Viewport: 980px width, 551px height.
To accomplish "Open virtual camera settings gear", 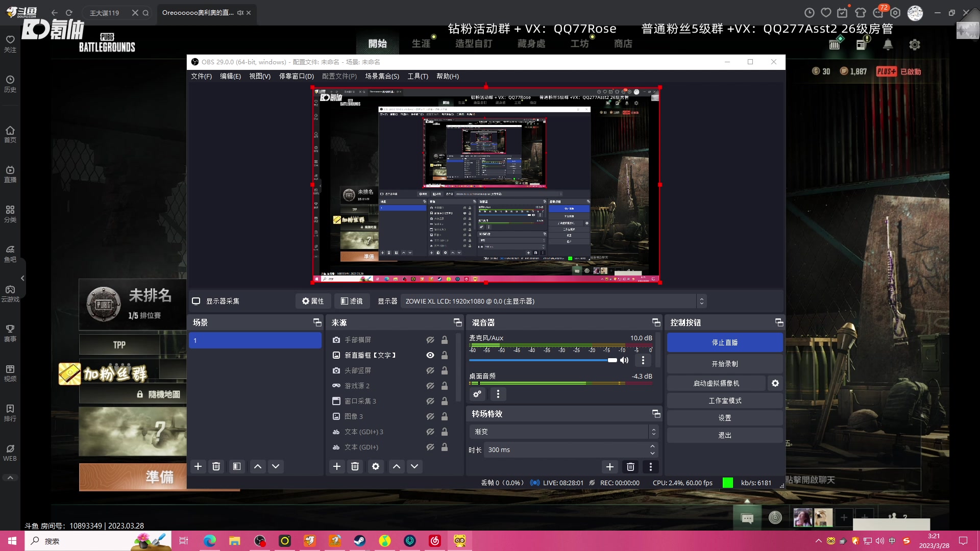I will [775, 383].
